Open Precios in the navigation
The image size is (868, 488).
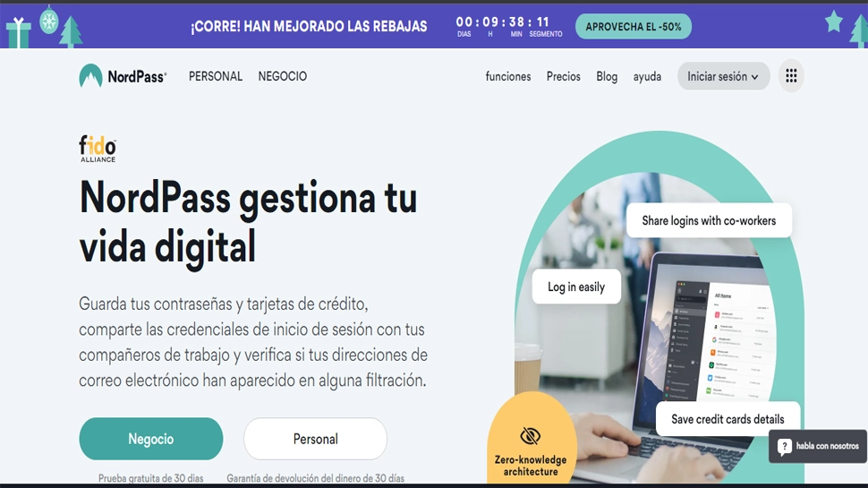pyautogui.click(x=564, y=76)
